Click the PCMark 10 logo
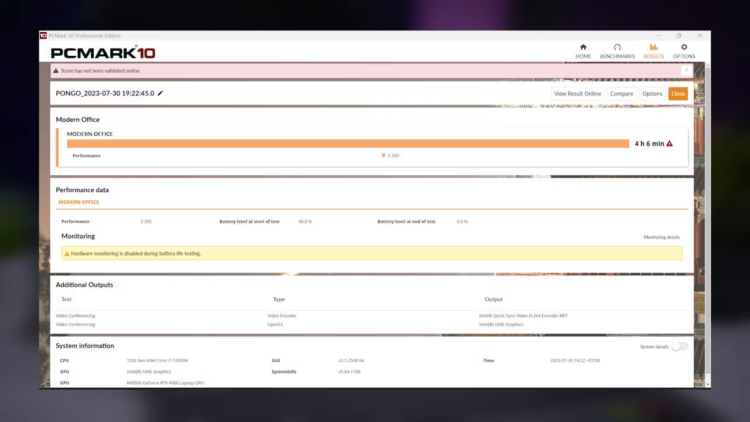The image size is (750, 422). 103,52
